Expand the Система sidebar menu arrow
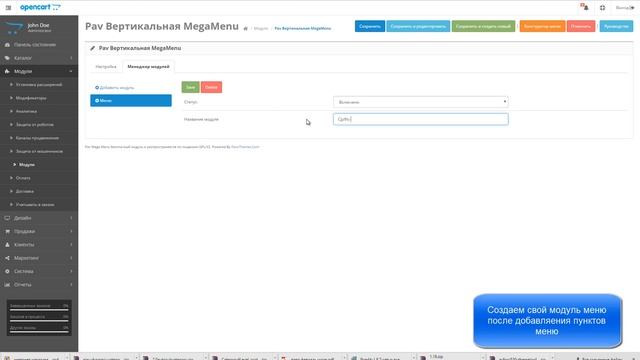Image resolution: width=640 pixels, height=360 pixels. tap(71, 271)
